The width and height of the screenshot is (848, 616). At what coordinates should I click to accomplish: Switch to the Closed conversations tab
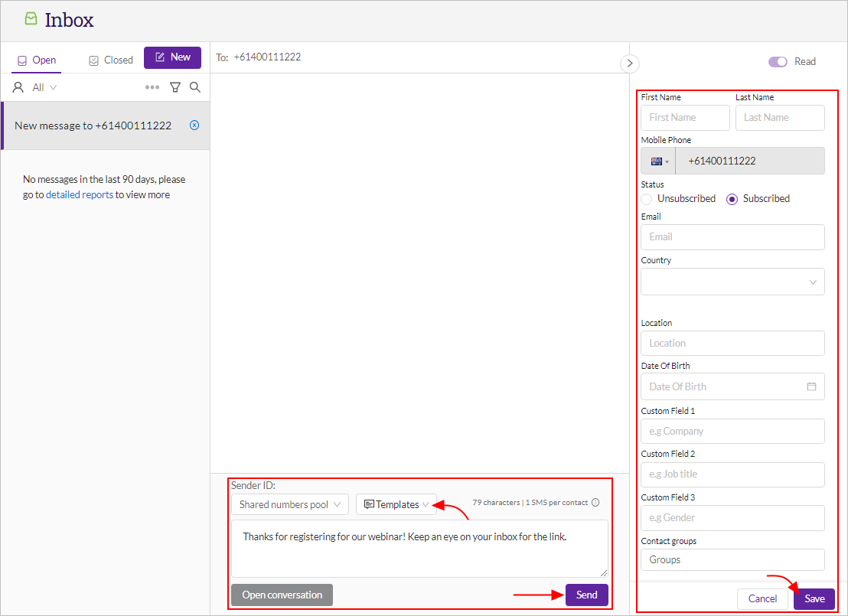tap(110, 58)
